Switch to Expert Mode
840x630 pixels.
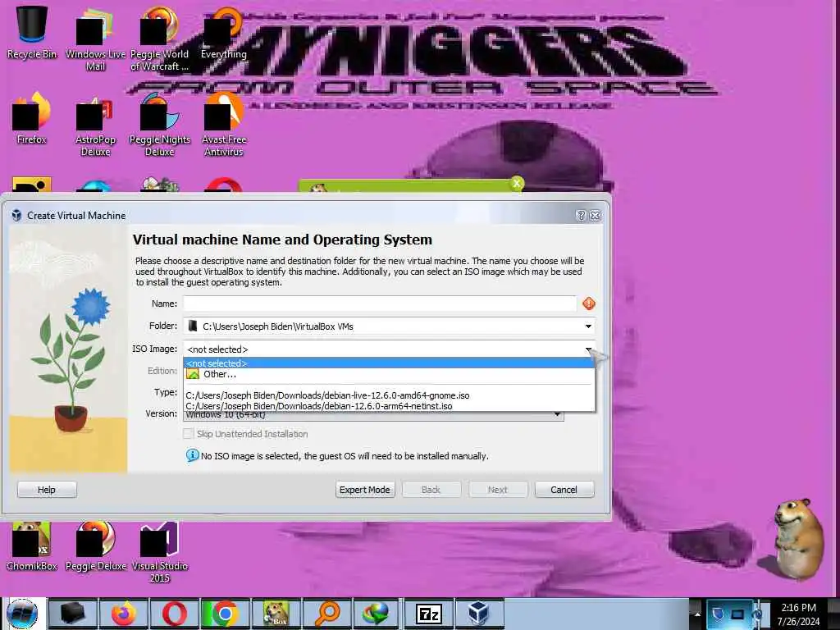pos(365,490)
